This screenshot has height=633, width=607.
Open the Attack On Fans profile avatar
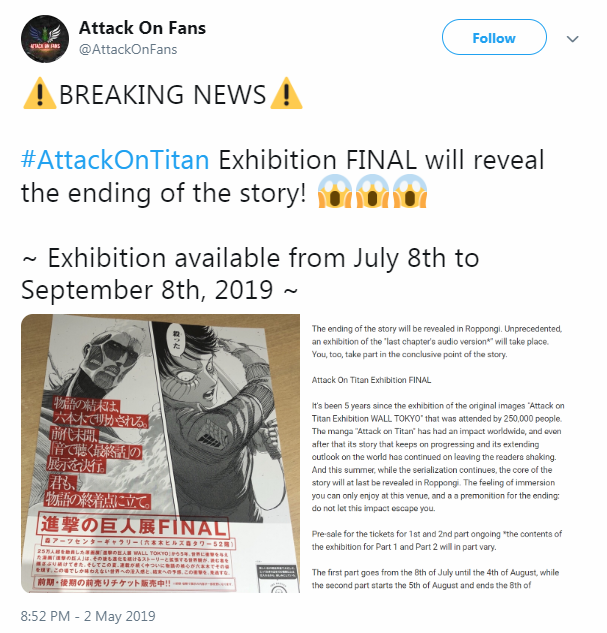coord(45,39)
